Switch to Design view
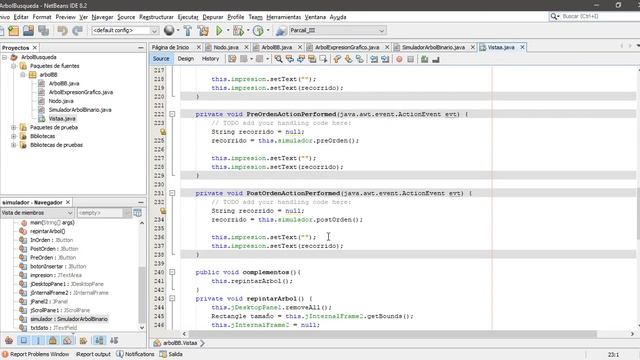640x360 pixels. (x=186, y=59)
